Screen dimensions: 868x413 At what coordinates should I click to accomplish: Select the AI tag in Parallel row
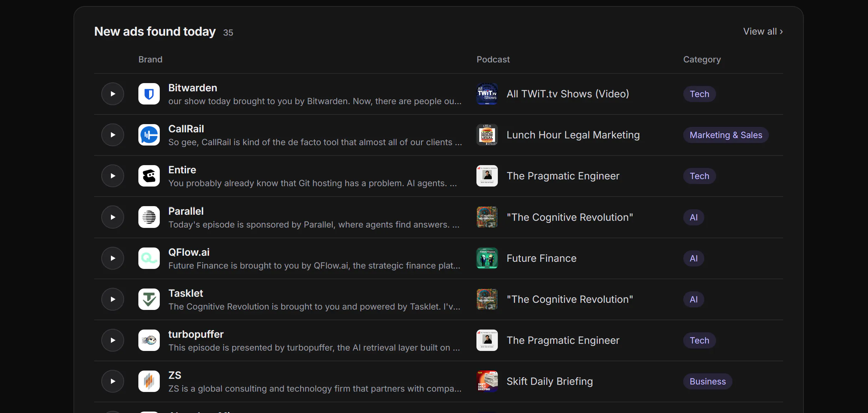[x=694, y=217]
